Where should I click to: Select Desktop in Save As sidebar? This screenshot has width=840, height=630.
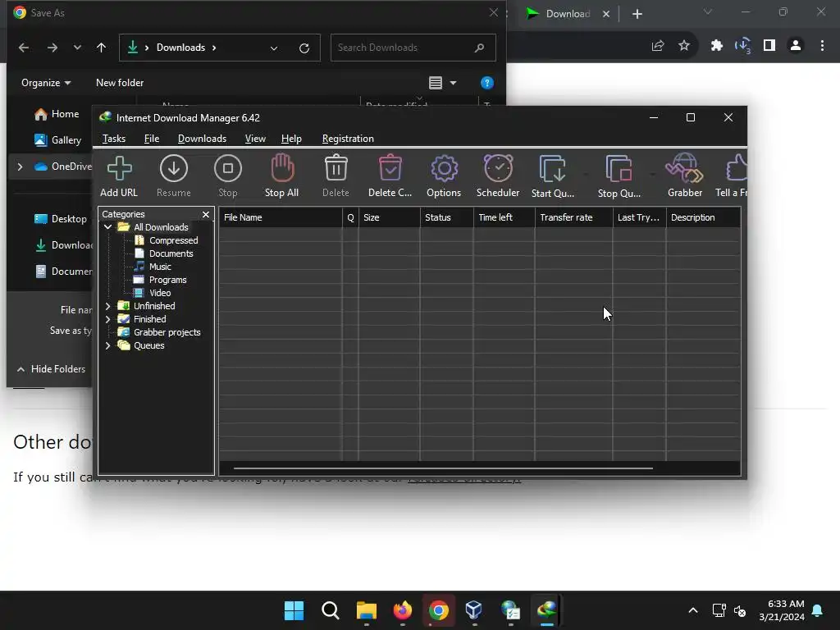click(60, 219)
